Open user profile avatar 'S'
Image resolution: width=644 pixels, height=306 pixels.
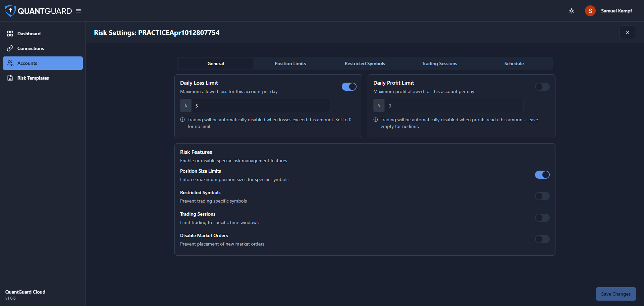[590, 11]
